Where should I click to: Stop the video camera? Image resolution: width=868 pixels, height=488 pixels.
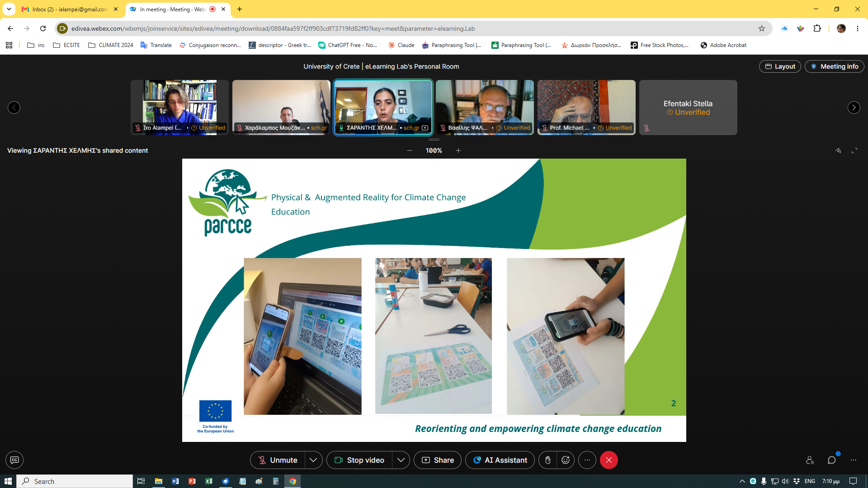point(359,460)
